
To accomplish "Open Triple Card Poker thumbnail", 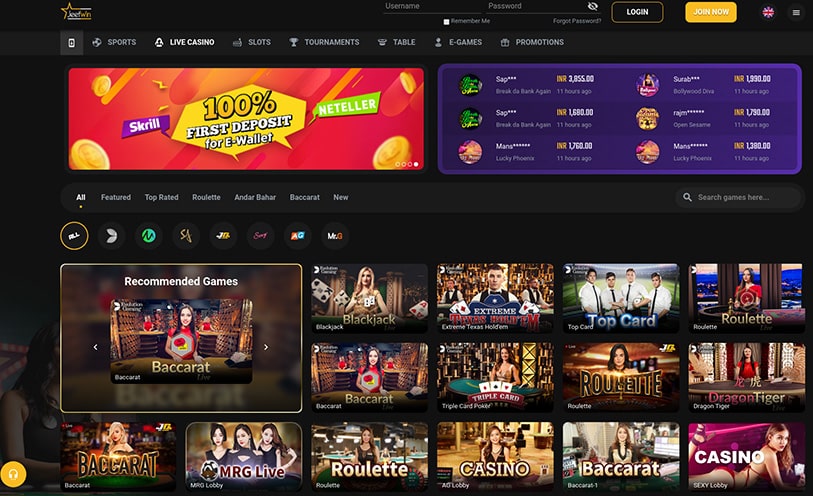I will (495, 377).
